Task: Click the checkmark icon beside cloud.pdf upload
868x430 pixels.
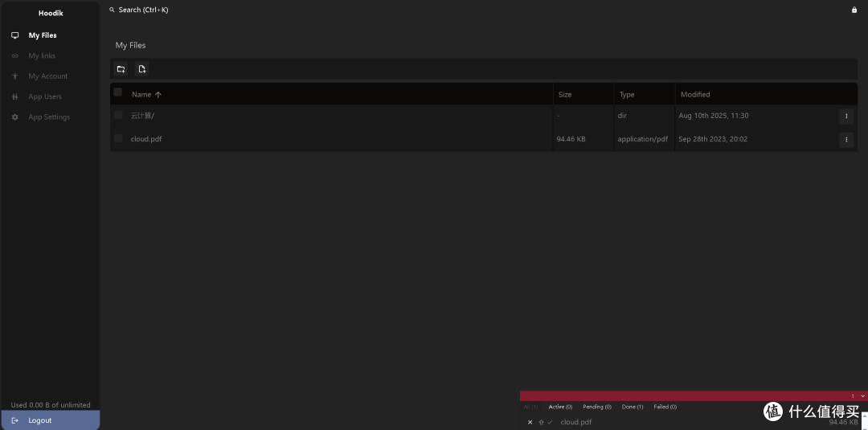Action: (x=550, y=422)
